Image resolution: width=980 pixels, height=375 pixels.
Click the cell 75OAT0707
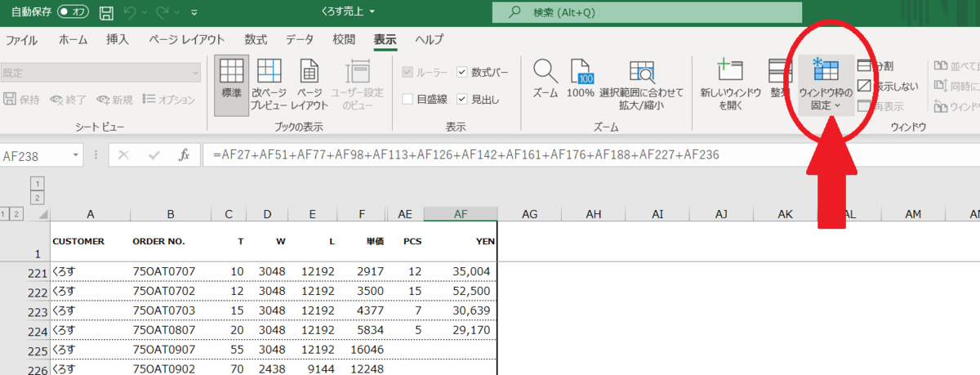tap(171, 271)
